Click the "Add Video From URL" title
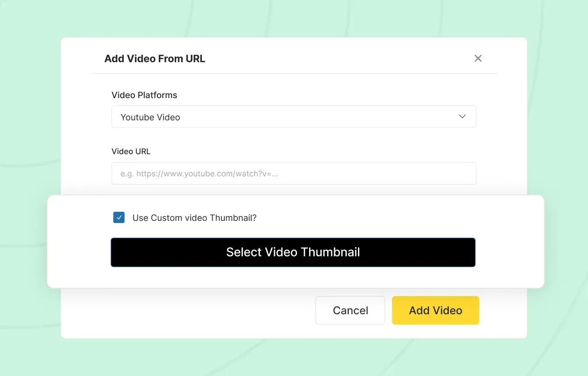 pyautogui.click(x=155, y=59)
